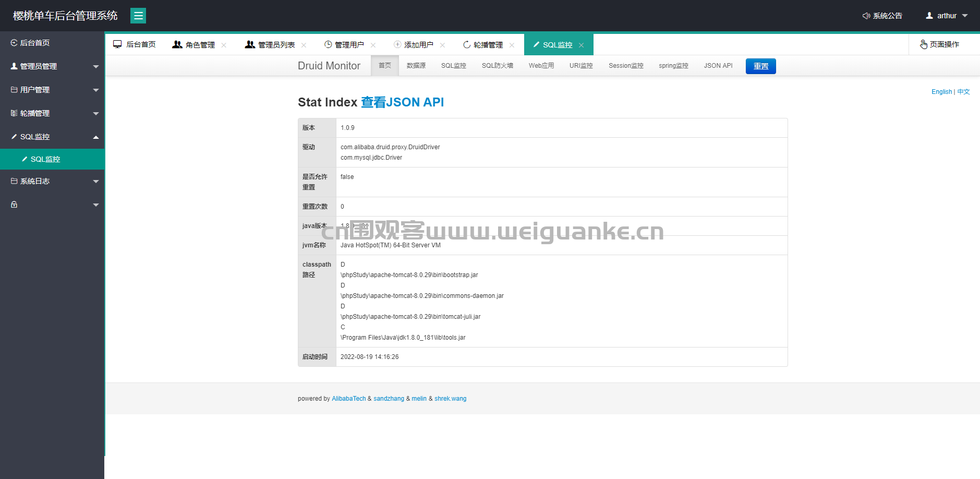Image resolution: width=980 pixels, height=479 pixels.
Task: Click the blue 重置 button
Action: (761, 66)
